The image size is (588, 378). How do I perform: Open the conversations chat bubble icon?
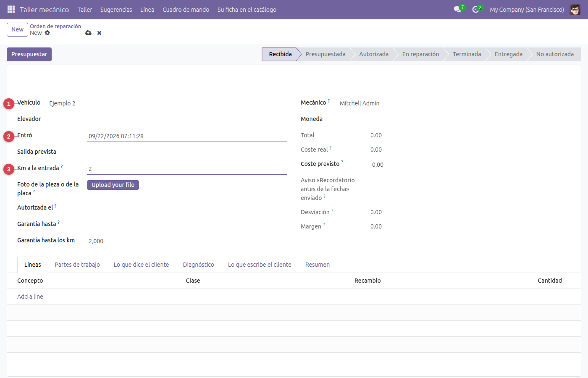pos(457,9)
